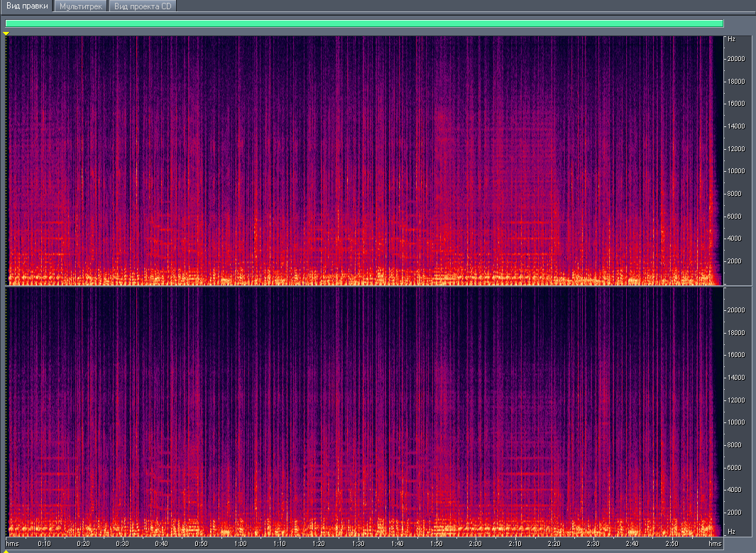
Task: Click 16000 on lower channel frequency ruler
Action: coord(735,355)
